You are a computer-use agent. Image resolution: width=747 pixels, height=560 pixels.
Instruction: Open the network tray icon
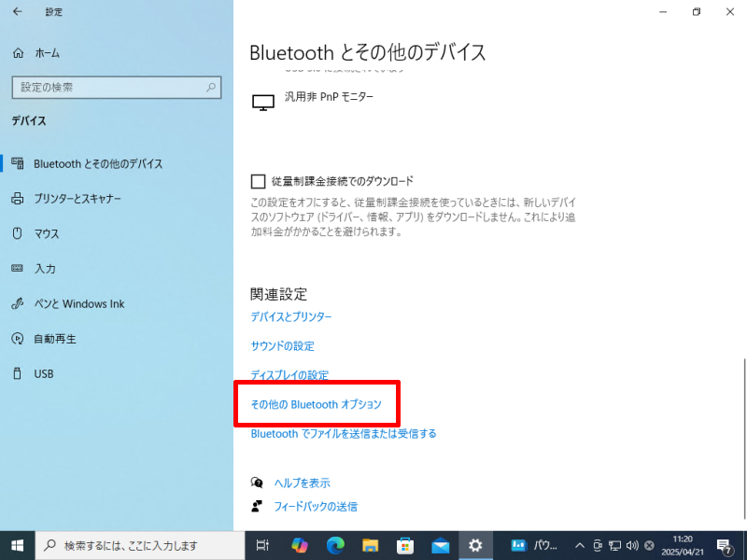tap(615, 546)
